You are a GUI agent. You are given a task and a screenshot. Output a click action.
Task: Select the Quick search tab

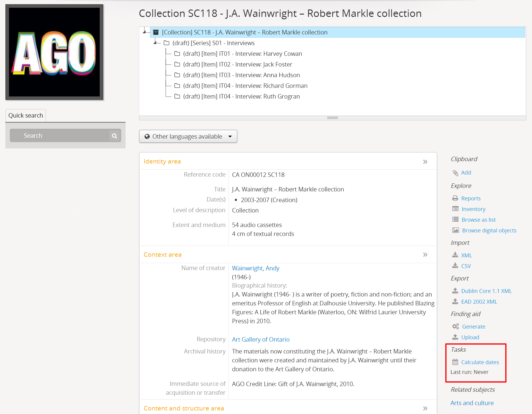coord(26,115)
